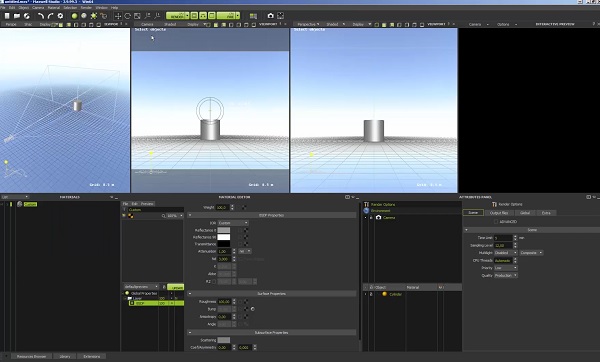Open the Render button dropdown arrow
This screenshot has width=600, height=362.
click(188, 16)
